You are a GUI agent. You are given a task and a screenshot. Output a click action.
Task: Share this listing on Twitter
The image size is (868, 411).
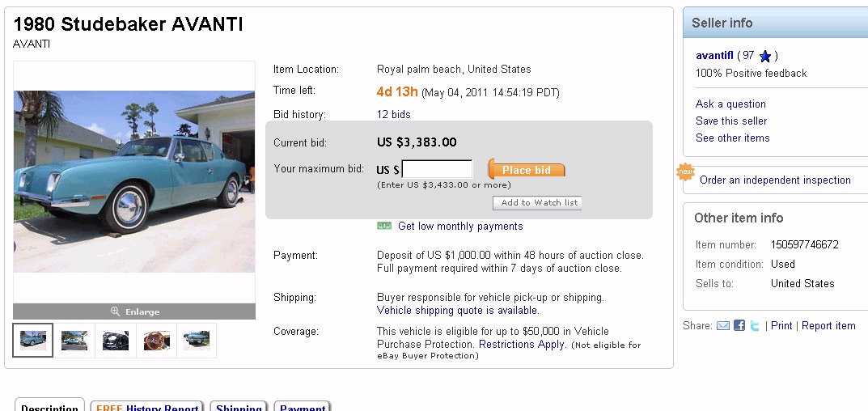tap(755, 325)
